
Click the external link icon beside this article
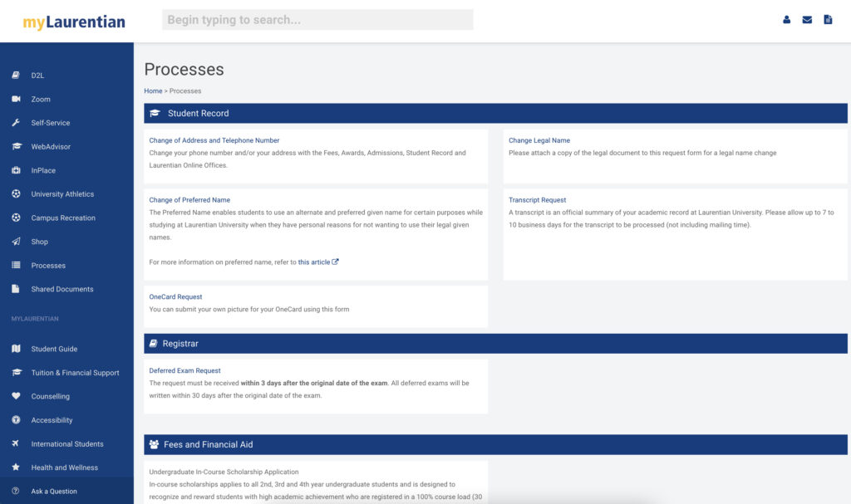(335, 262)
